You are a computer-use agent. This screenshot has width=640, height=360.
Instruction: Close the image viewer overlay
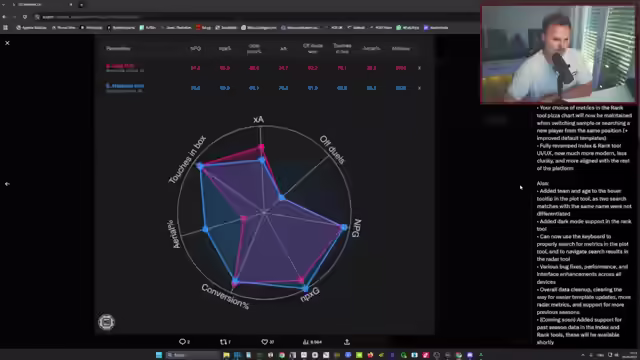coord(7,43)
